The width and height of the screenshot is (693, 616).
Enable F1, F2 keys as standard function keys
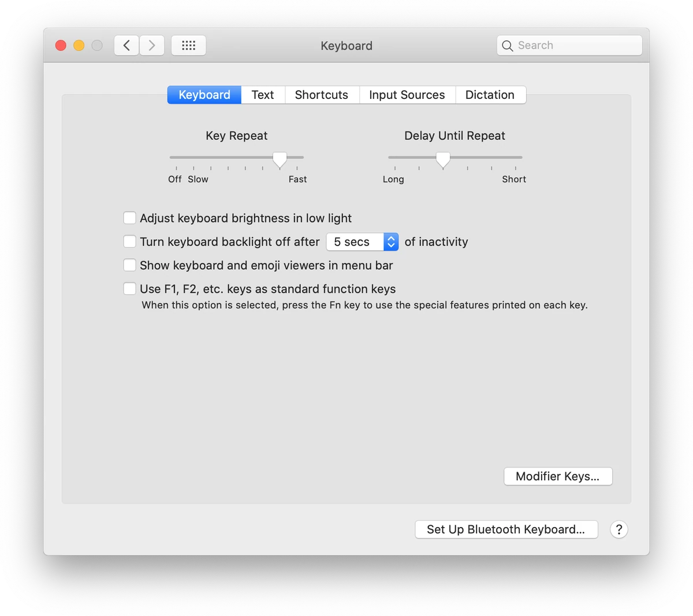click(129, 288)
